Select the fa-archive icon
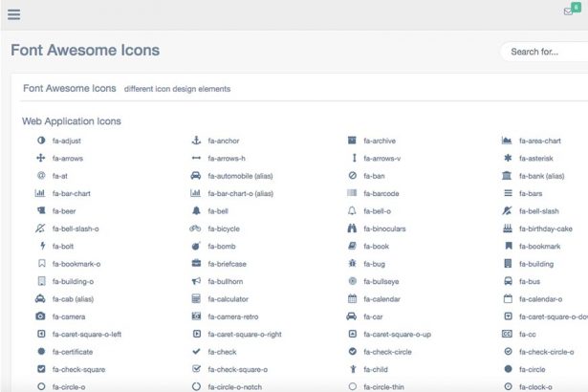Viewport: 588px width, 392px height. coord(352,141)
